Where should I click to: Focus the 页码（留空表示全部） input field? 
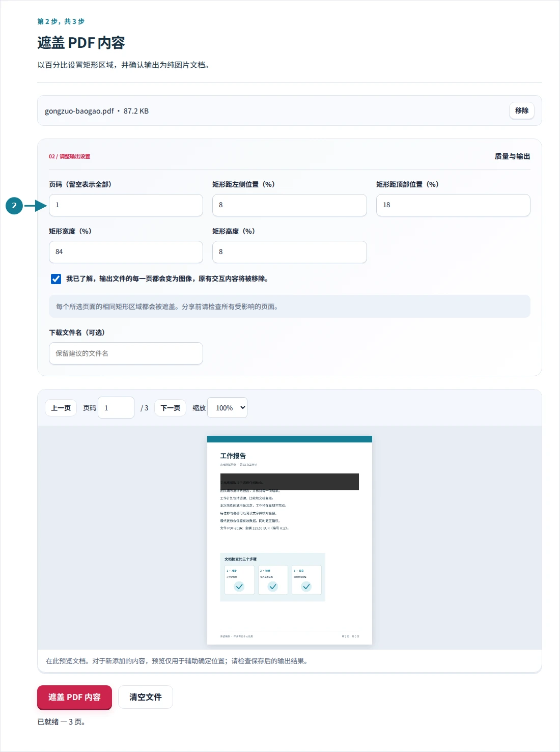126,205
